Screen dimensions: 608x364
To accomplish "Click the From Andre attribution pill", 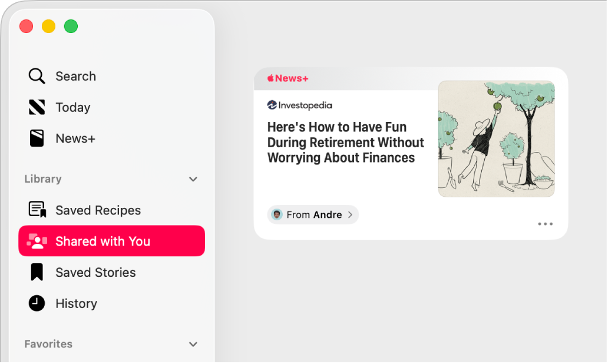I will coord(312,214).
